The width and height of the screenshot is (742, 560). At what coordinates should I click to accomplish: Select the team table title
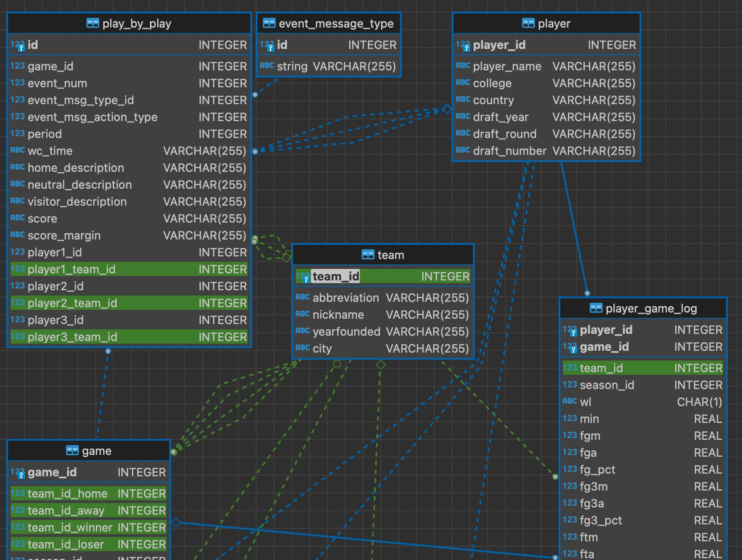tap(391, 255)
